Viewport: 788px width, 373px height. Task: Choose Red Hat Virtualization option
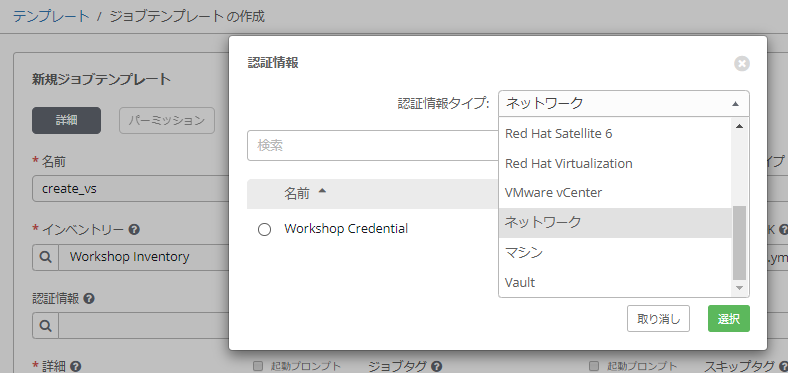pos(616,163)
